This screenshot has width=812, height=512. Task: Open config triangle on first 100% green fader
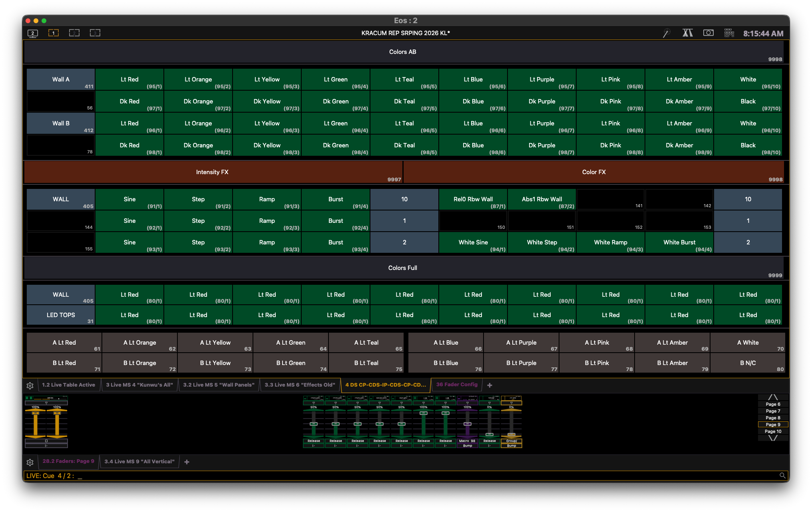(424, 403)
